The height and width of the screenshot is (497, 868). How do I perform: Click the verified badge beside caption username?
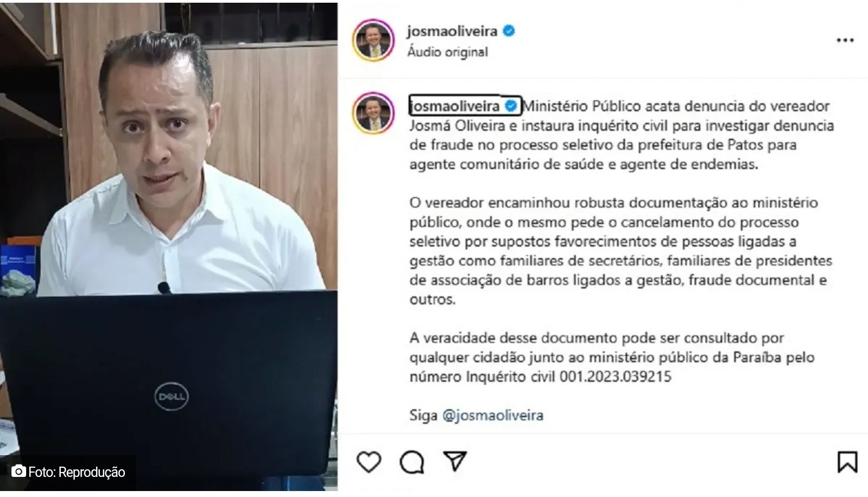tap(511, 106)
